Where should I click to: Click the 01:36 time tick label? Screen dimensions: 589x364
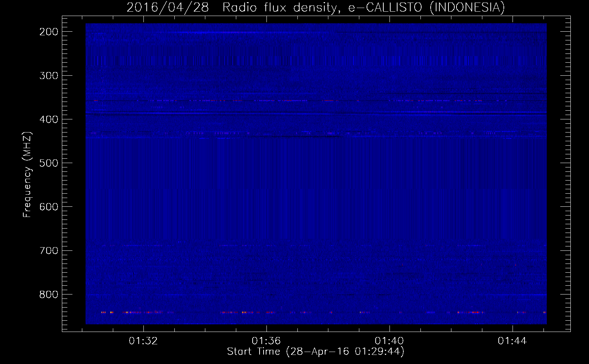(266, 341)
